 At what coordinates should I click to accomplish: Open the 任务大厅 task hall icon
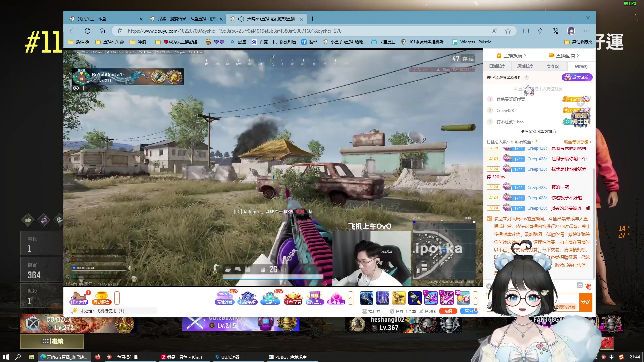79,297
